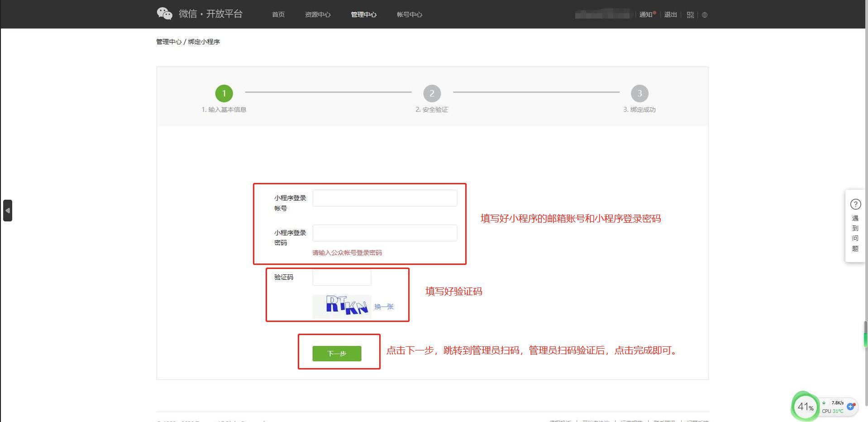Open the 首页 menu item

(x=278, y=15)
